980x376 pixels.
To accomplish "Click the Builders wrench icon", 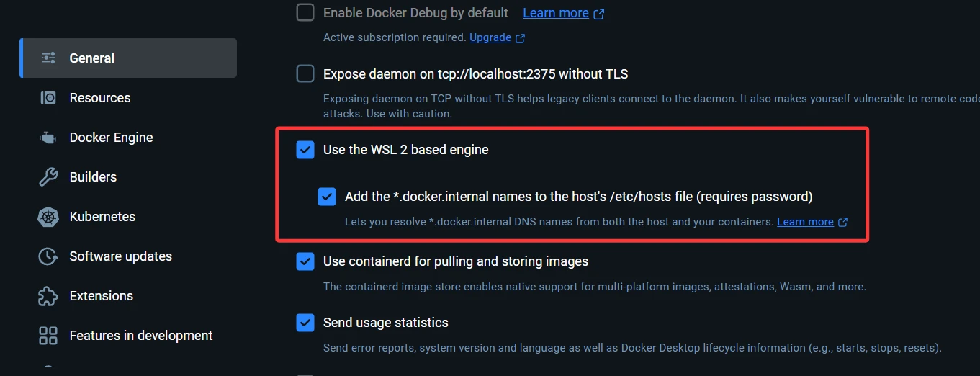I will pos(48,177).
